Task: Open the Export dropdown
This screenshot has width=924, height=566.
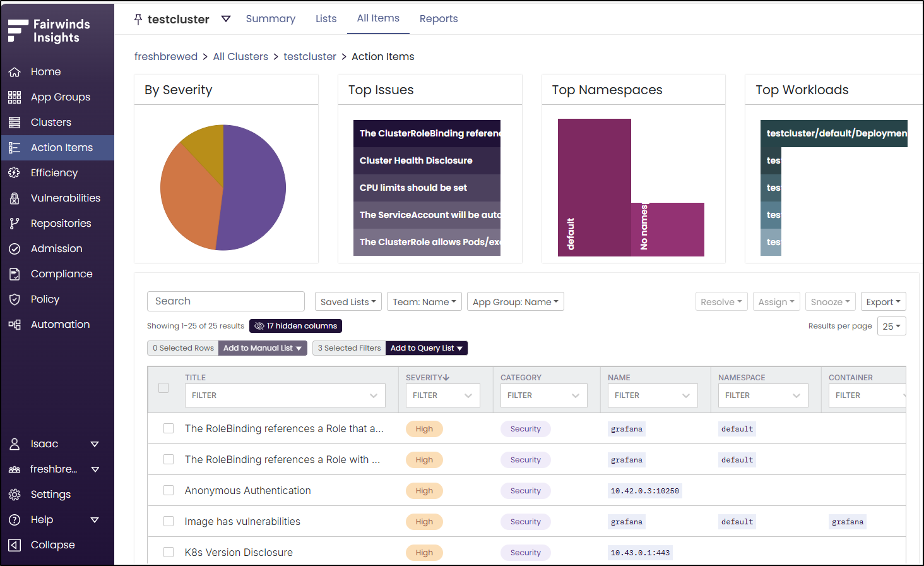Action: point(883,302)
